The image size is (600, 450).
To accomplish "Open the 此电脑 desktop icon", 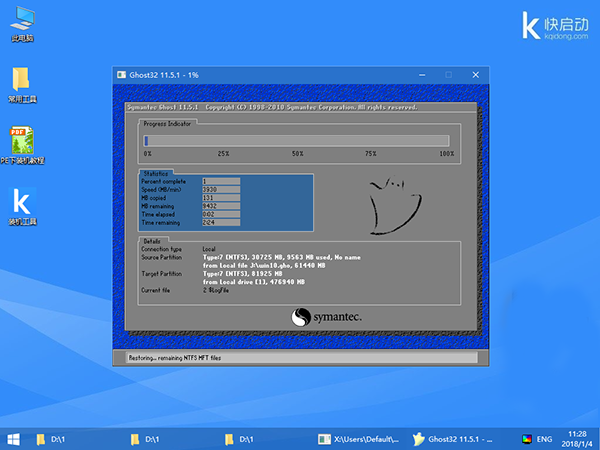I will [x=22, y=24].
